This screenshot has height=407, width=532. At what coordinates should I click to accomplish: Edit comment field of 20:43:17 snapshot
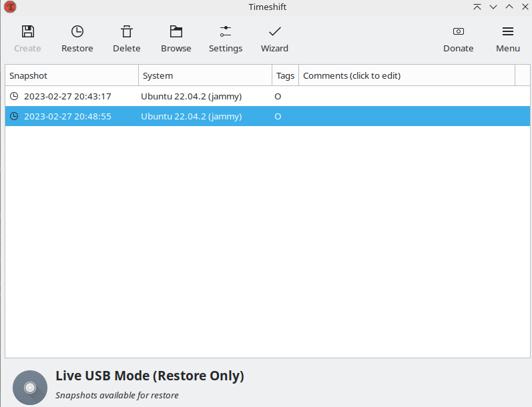pos(407,96)
